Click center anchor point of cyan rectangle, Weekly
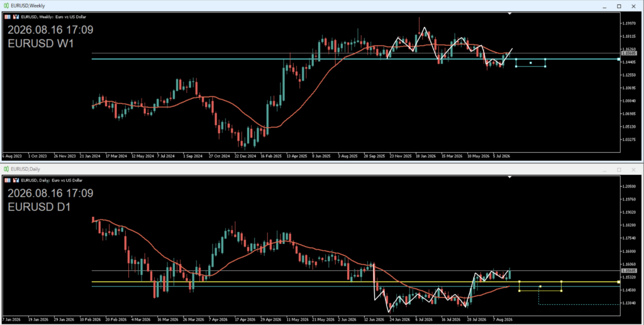644x325 pixels. pos(531,63)
